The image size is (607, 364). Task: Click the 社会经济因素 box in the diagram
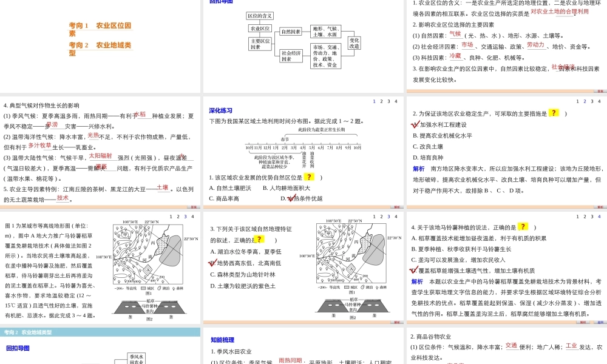tap(291, 56)
